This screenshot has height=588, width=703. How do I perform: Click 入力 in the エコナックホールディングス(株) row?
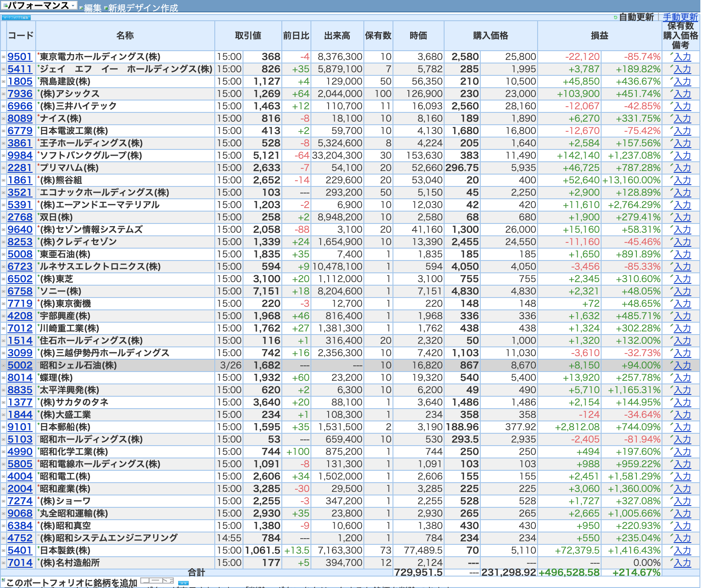coord(682,193)
